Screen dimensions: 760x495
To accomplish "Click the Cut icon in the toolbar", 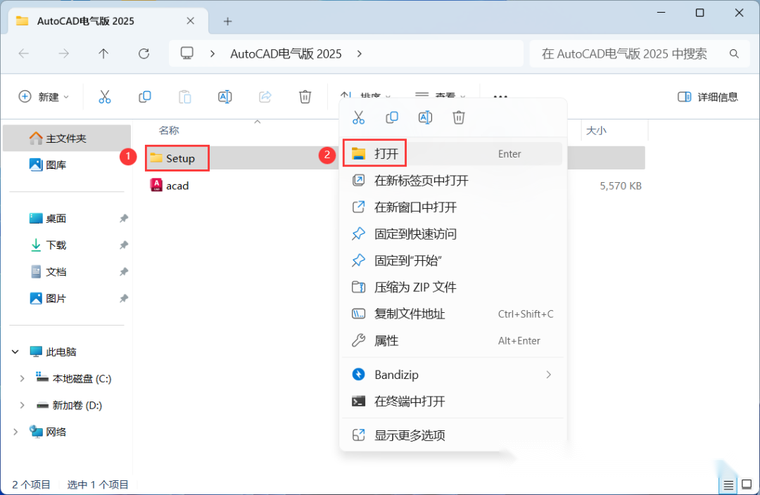I will [x=104, y=97].
